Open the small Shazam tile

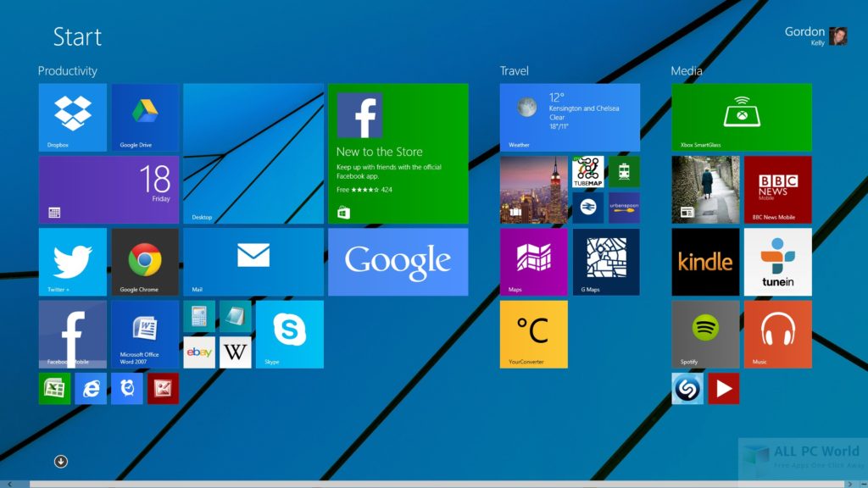click(x=687, y=388)
